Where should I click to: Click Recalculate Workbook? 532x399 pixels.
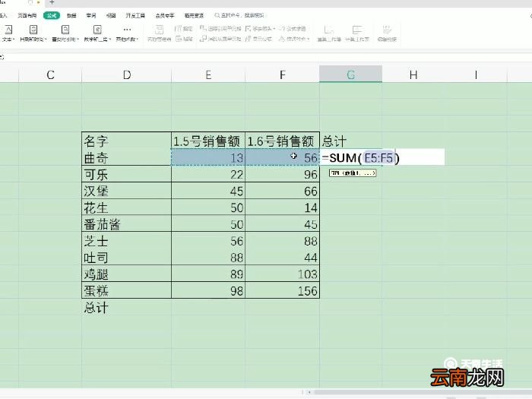329,33
